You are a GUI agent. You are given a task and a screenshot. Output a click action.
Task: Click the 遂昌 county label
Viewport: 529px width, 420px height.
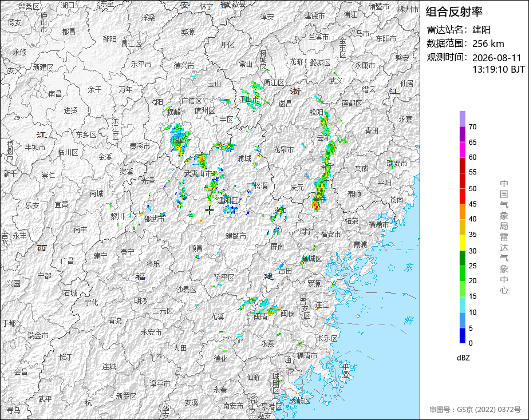285,104
